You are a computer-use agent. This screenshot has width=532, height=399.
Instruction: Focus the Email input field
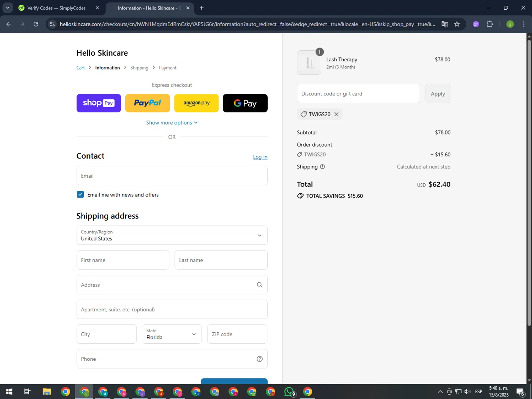tap(172, 176)
